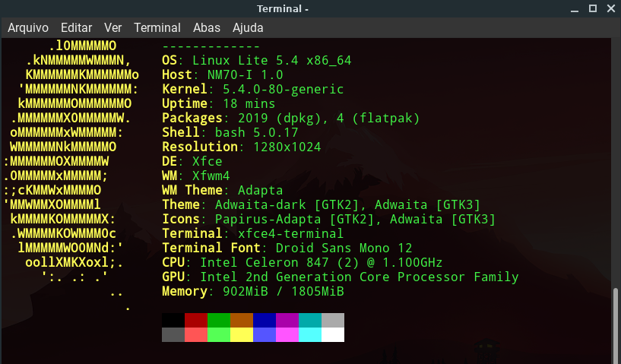Click the bright cyan color block
621x364 pixels.
point(310,334)
